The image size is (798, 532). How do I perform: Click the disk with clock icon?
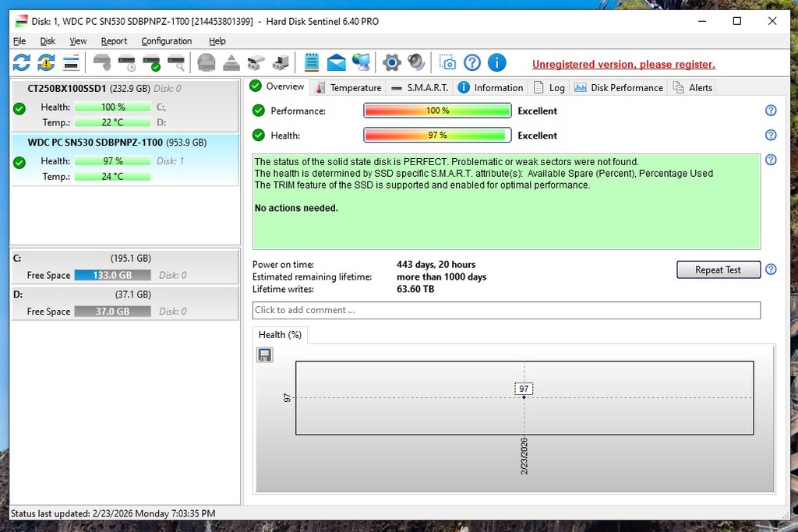click(x=127, y=62)
